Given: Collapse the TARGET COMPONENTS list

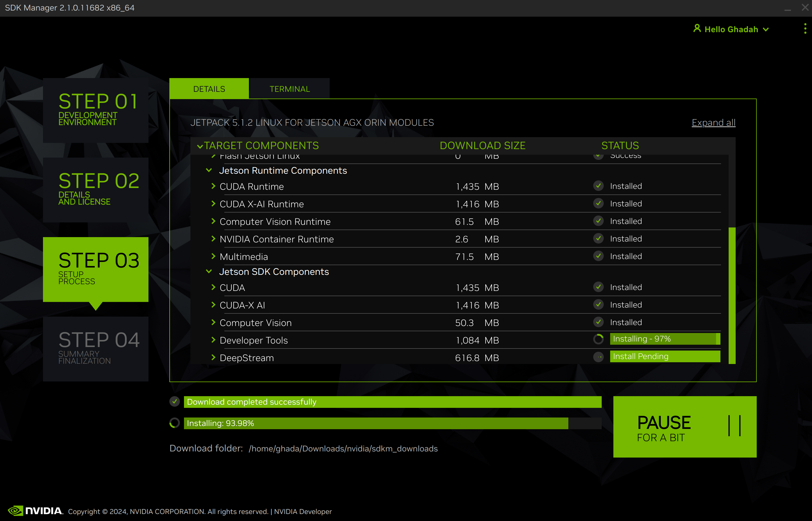Looking at the screenshot, I should (x=200, y=146).
